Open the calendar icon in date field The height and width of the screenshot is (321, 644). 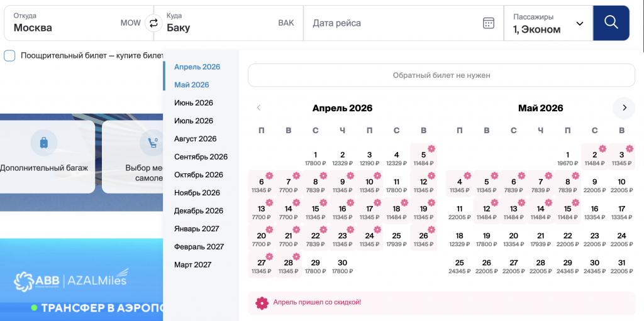[489, 23]
